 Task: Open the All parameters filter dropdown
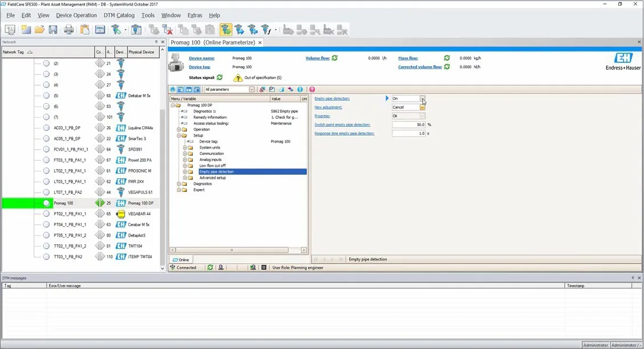(252, 89)
